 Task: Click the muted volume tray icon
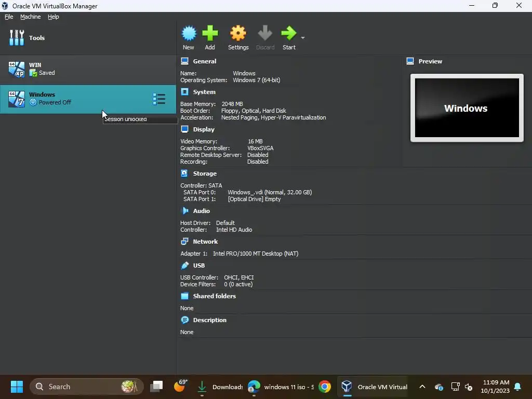pos(469,387)
